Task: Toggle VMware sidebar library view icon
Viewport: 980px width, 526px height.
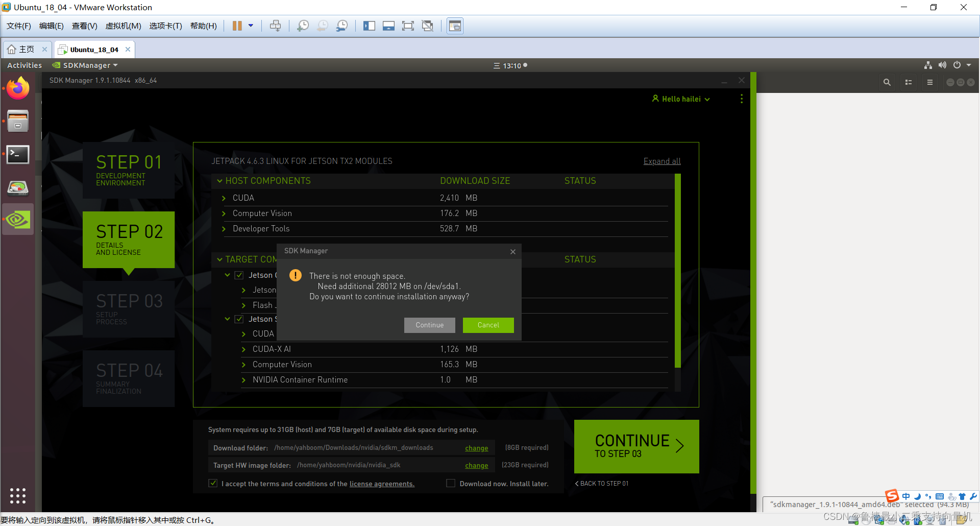Action: 369,26
